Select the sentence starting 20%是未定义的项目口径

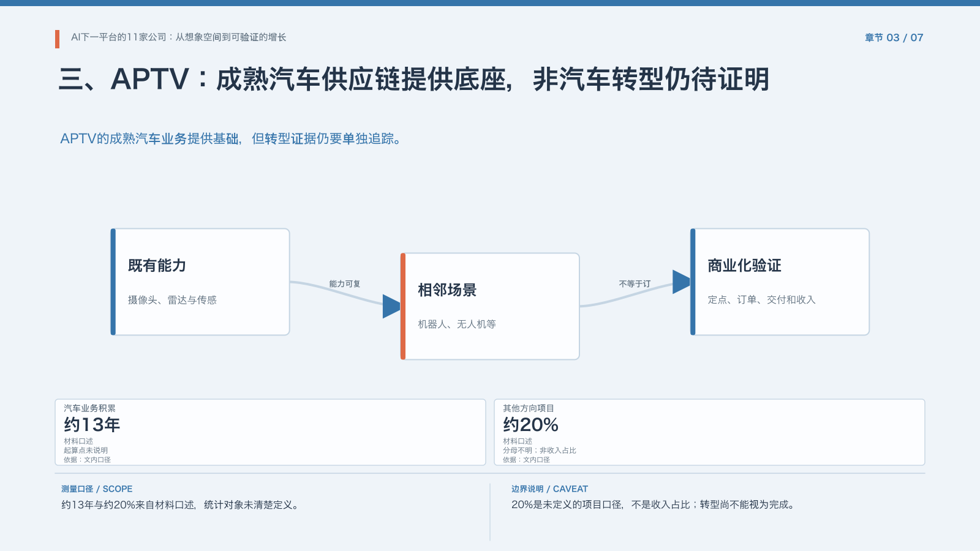pyautogui.click(x=654, y=505)
